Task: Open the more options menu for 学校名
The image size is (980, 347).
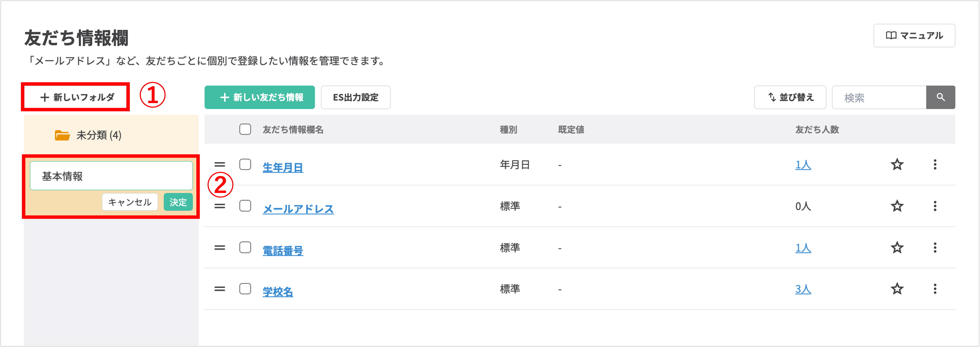Action: click(935, 289)
